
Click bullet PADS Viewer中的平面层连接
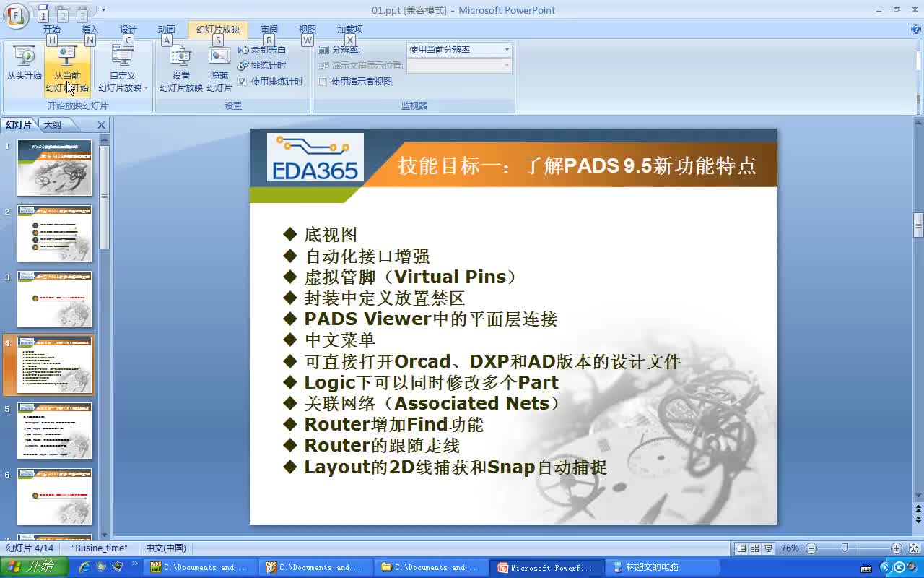[x=431, y=319]
